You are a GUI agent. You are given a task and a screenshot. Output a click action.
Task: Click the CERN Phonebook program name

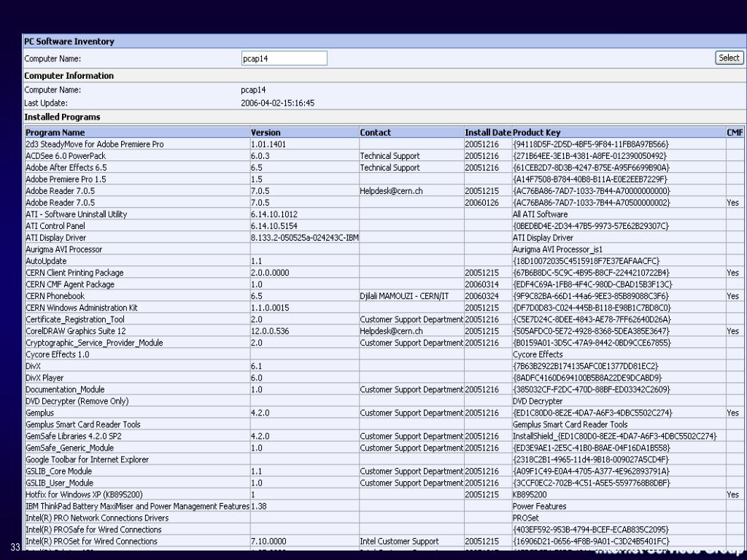pos(55,296)
